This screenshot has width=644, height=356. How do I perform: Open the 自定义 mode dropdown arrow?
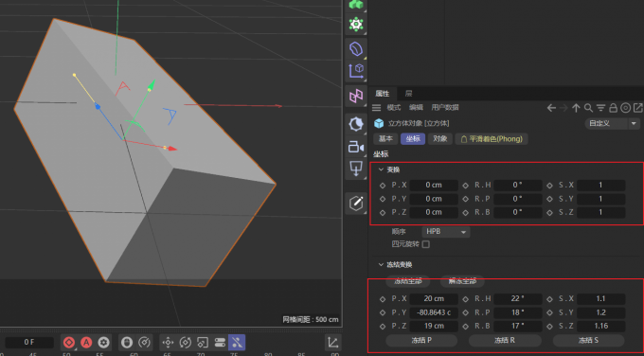tap(634, 124)
